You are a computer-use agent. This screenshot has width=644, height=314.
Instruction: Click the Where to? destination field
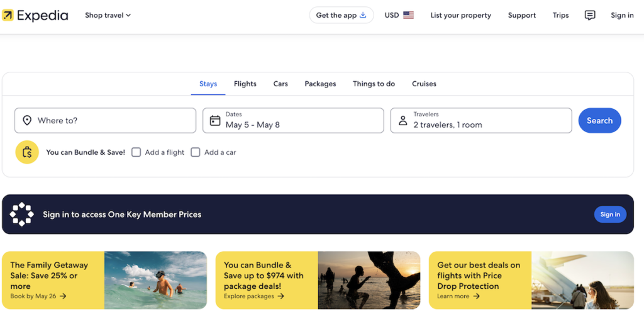105,120
